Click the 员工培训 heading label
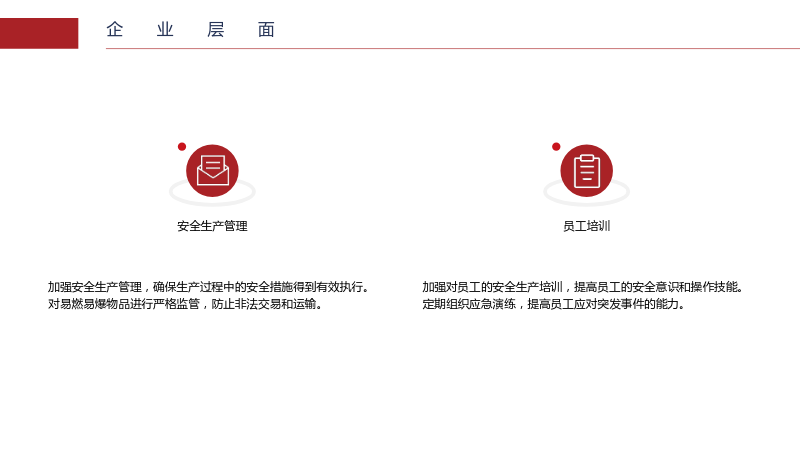Viewport: 800px width, 450px height. click(x=587, y=226)
